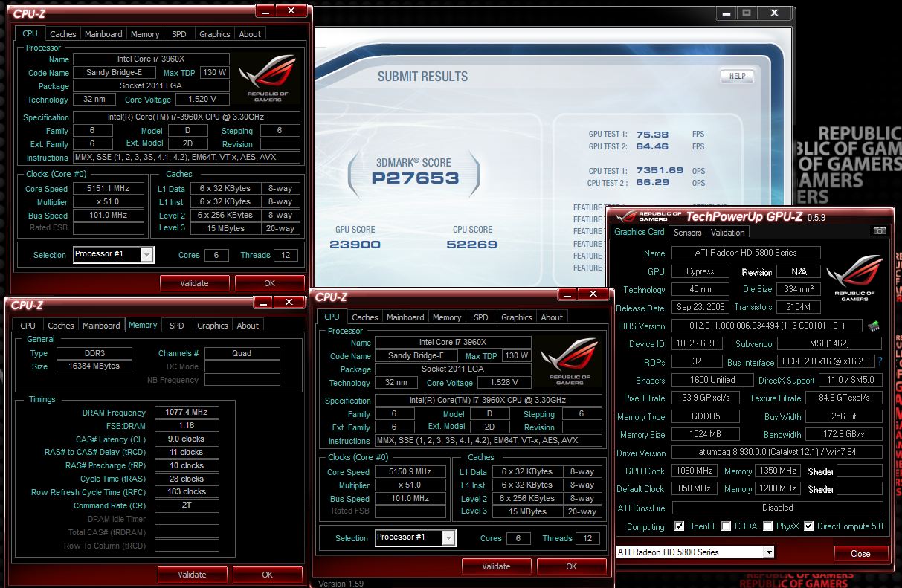
Task: Click GPU-Z Name field ATI Radeon HD 5800 Series
Action: [746, 253]
